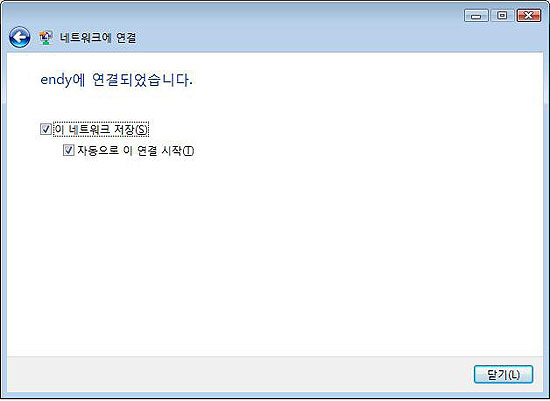Screen dimensions: 550x401
Task: Click the window's top frame above the back arrow
Action: tap(21, 11)
